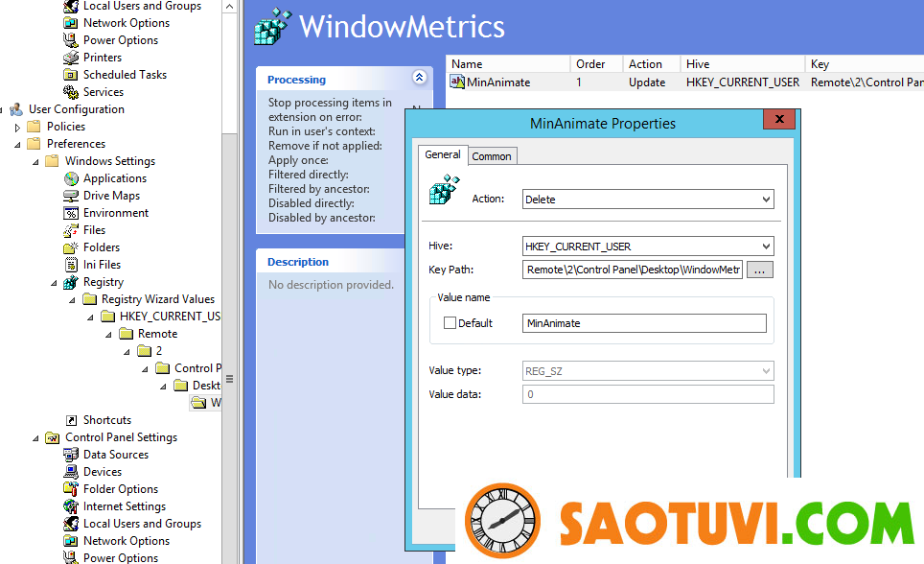Click the Internet Settings icon
Viewport: 924px width, 564px height.
coord(71,506)
